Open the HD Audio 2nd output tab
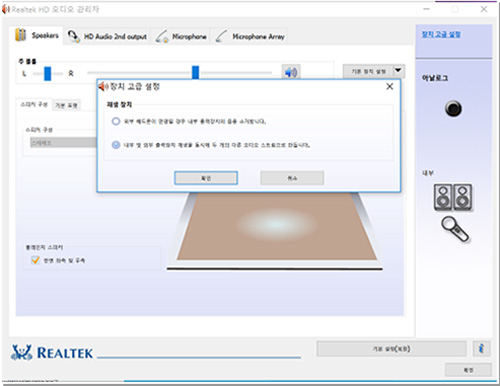Screen dimensions: 500x386 tap(107, 36)
